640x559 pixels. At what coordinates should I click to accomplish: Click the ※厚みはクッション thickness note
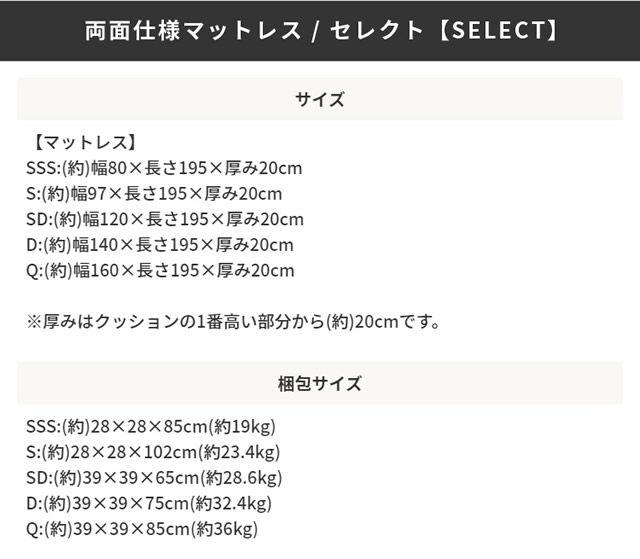point(233,322)
